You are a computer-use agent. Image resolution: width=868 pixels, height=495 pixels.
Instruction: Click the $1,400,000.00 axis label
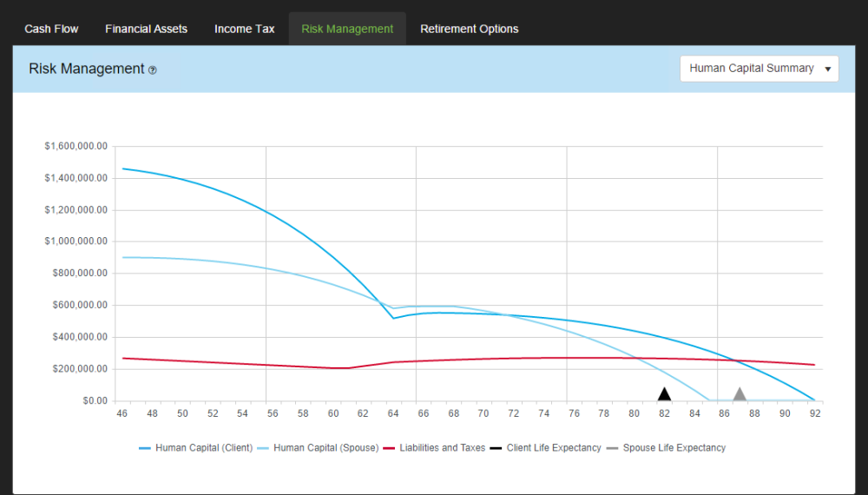(x=76, y=178)
